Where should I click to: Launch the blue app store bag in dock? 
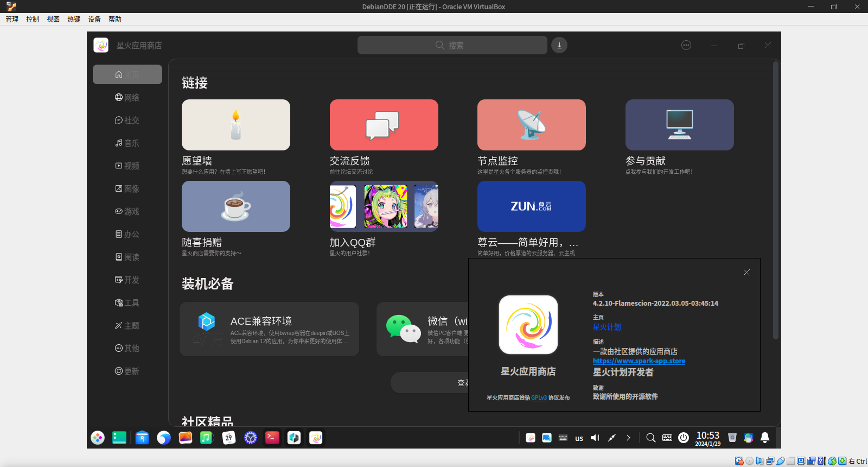click(142, 438)
